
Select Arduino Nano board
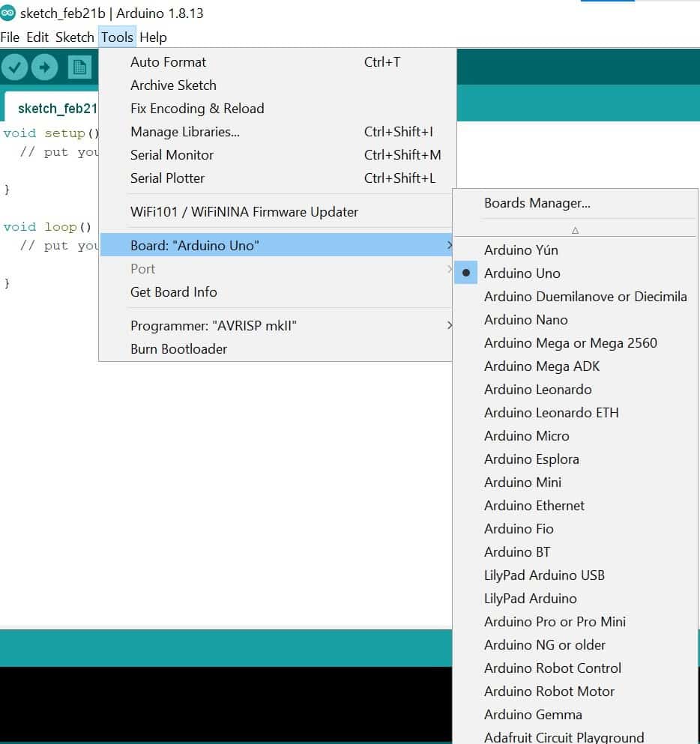[575, 319]
